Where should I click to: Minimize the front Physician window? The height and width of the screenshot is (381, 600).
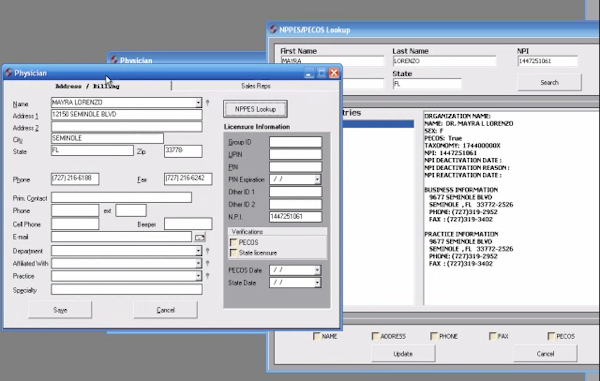309,73
